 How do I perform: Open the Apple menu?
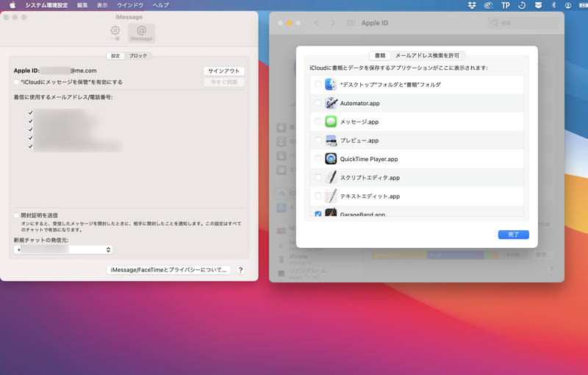(x=12, y=5)
